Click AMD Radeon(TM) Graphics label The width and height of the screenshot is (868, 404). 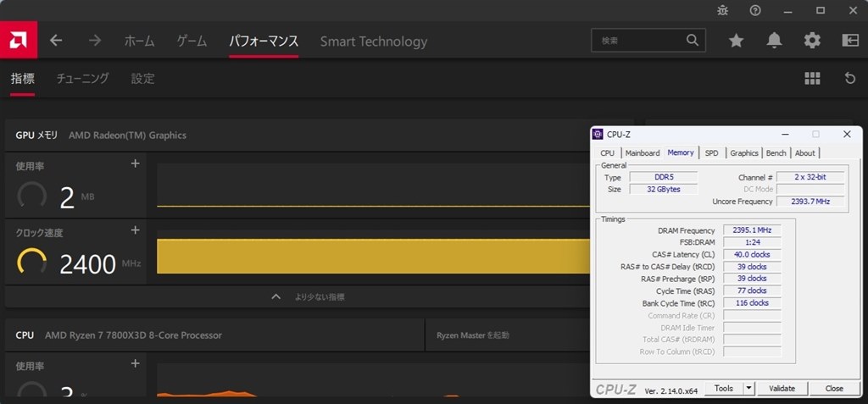[x=127, y=135]
